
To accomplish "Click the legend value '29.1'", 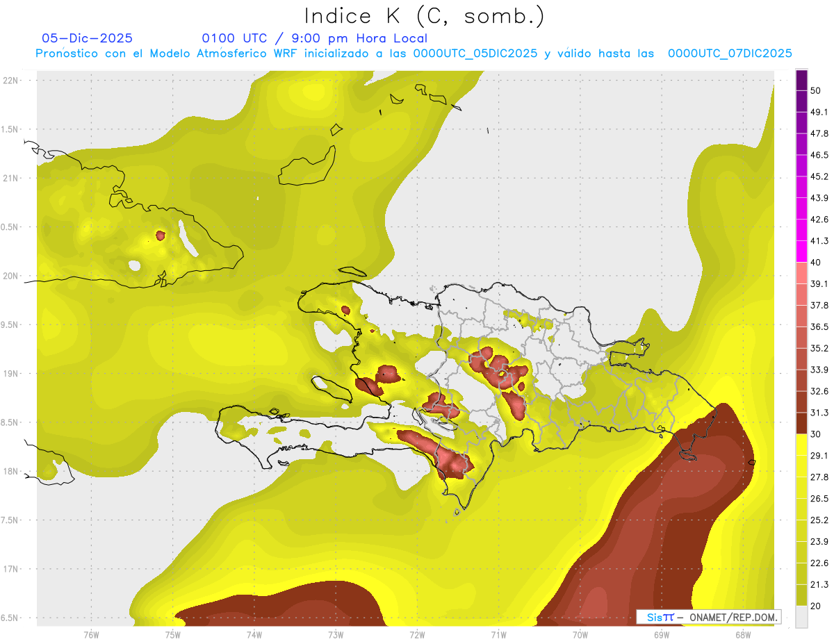I will pos(819,456).
